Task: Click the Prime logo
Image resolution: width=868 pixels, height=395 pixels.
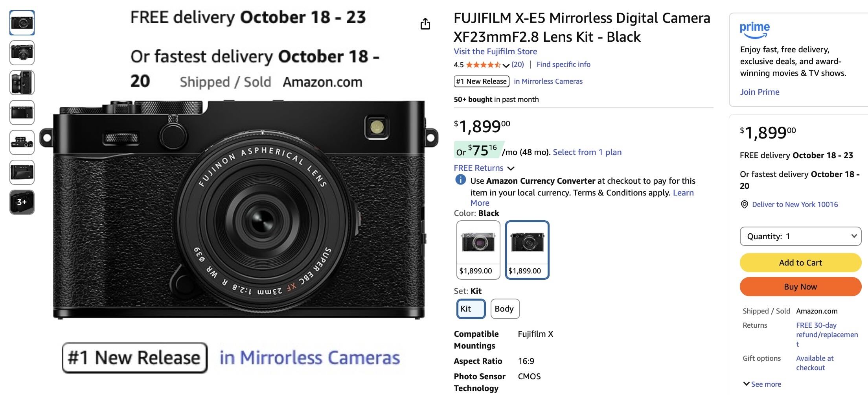Action: point(754,28)
